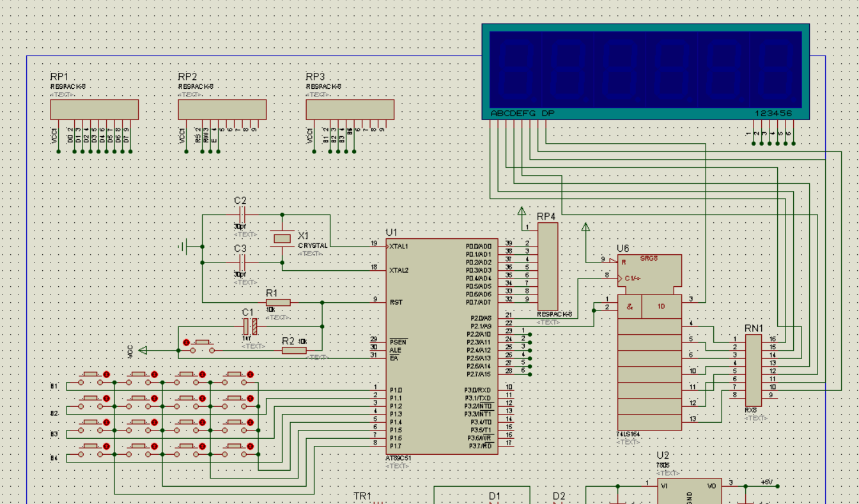Click the ABCDEFG DP label on display
This screenshot has width=859, height=504.
523,113
